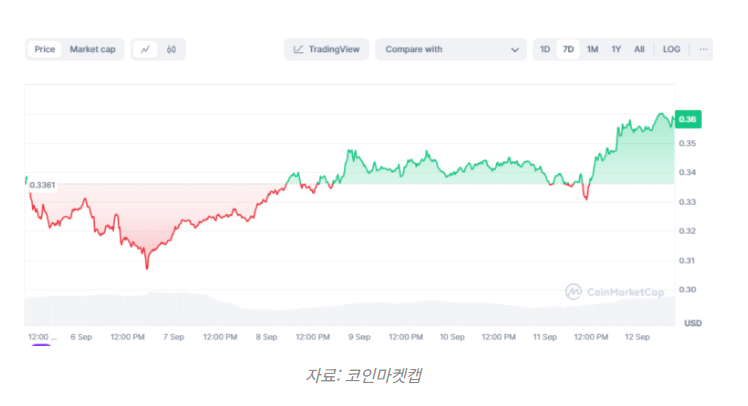Switch to line chart view
The image size is (748, 406).
146,49
